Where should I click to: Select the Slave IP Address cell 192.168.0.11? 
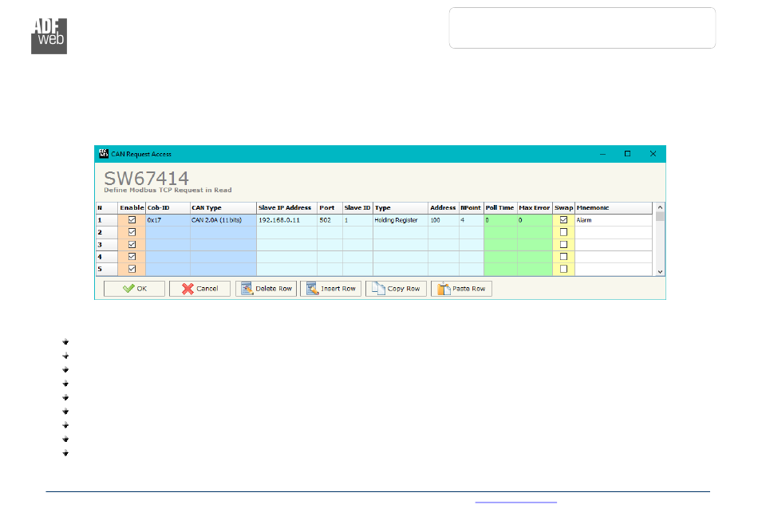point(286,220)
